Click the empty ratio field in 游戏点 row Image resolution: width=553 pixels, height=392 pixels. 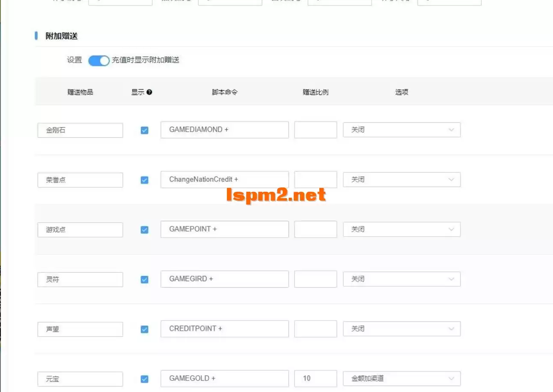point(315,229)
